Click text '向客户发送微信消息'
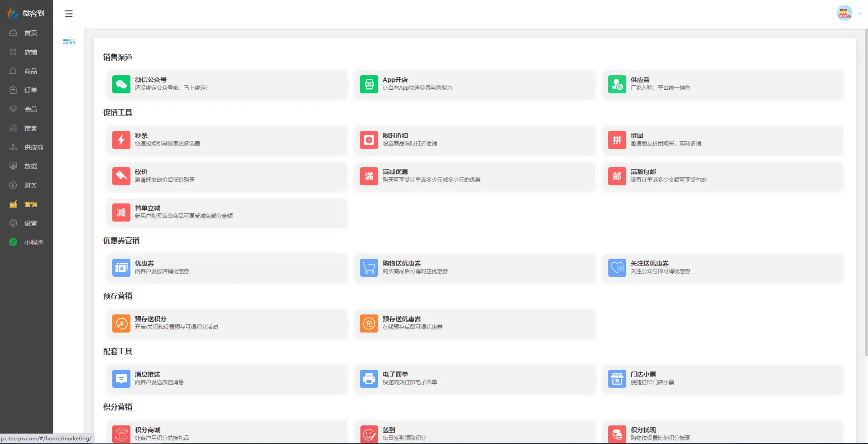868x444 pixels. [159, 382]
